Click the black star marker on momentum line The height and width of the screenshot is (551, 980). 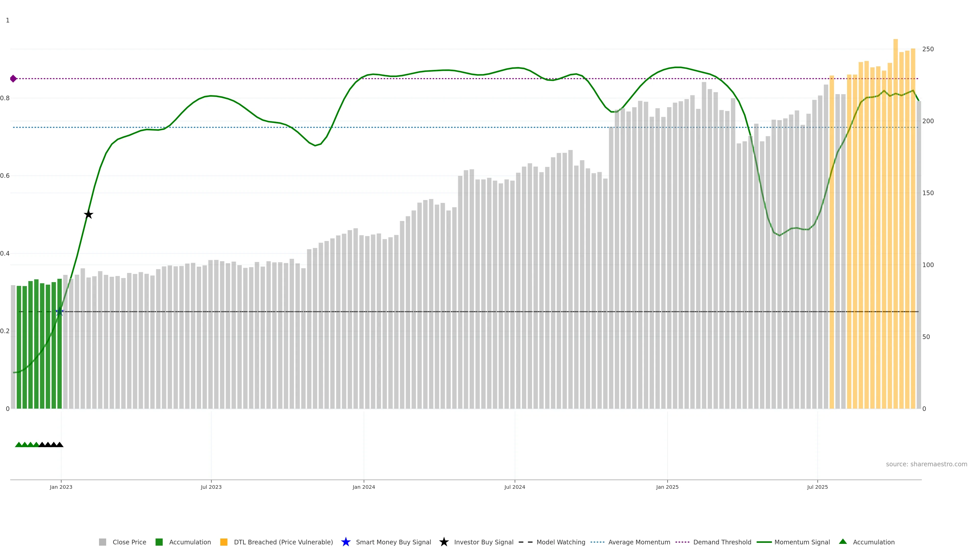[88, 215]
